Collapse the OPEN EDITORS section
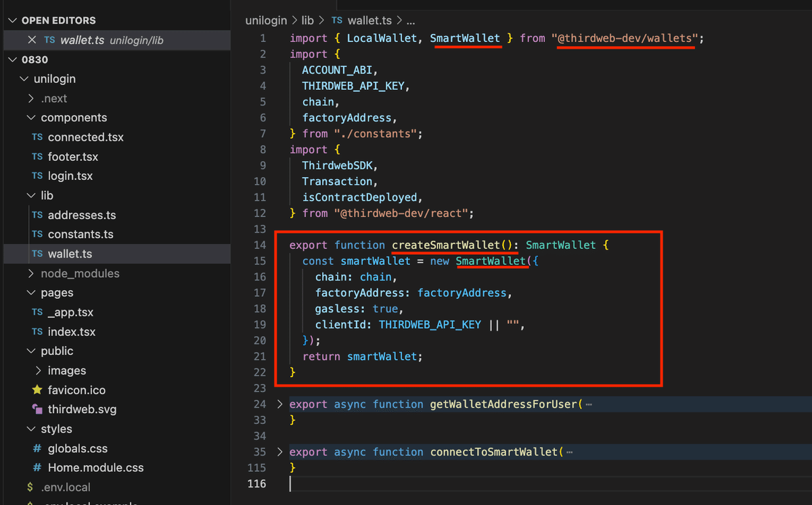This screenshot has width=812, height=505. pos(12,20)
